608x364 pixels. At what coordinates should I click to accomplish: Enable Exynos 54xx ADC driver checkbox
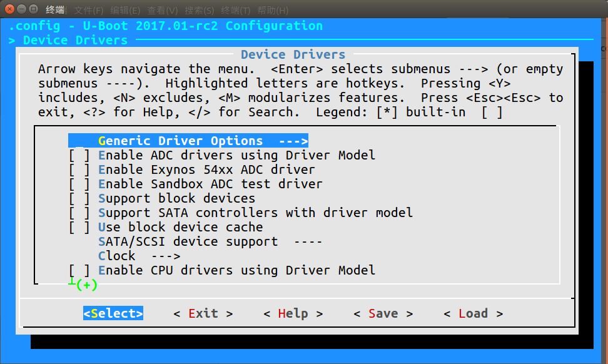point(79,169)
